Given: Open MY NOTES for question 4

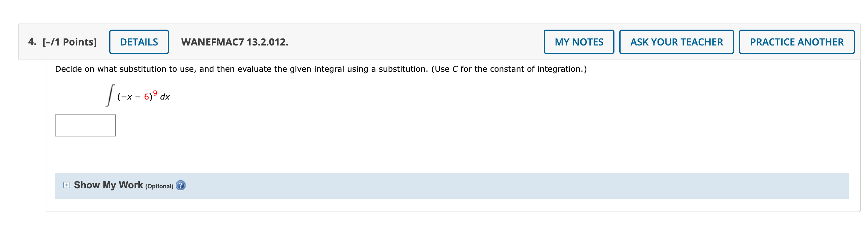Looking at the screenshot, I should 578,42.
